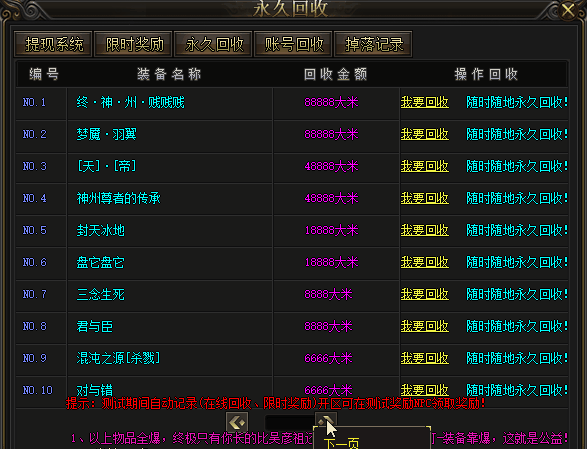Image resolution: width=587 pixels, height=449 pixels.
Task: Click the next page arrow icon
Action: coord(326,420)
